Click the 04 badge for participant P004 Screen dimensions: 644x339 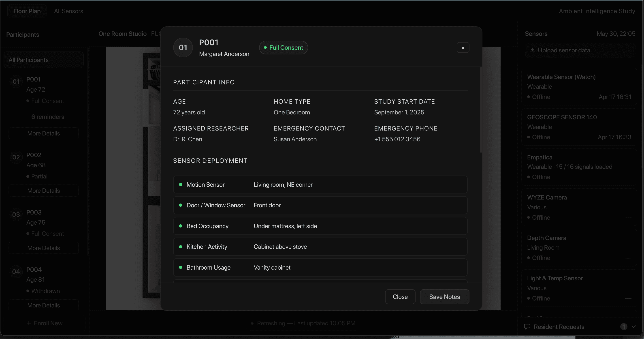[x=16, y=272]
